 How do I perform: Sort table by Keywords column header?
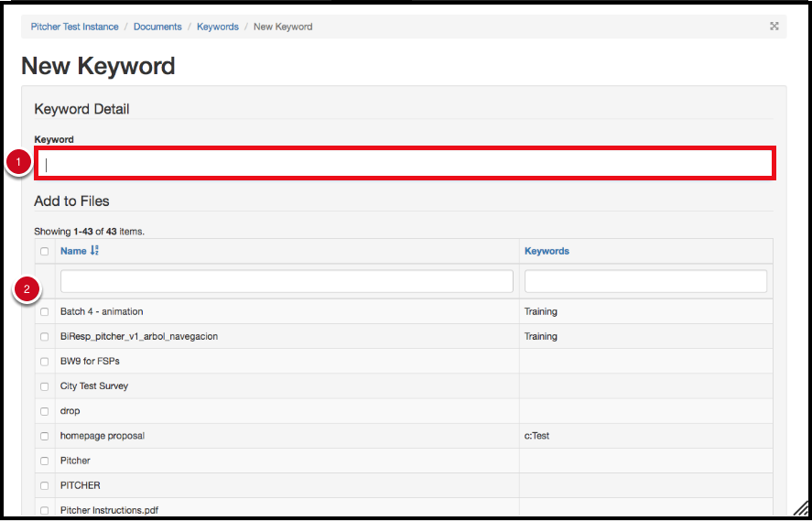(x=547, y=251)
